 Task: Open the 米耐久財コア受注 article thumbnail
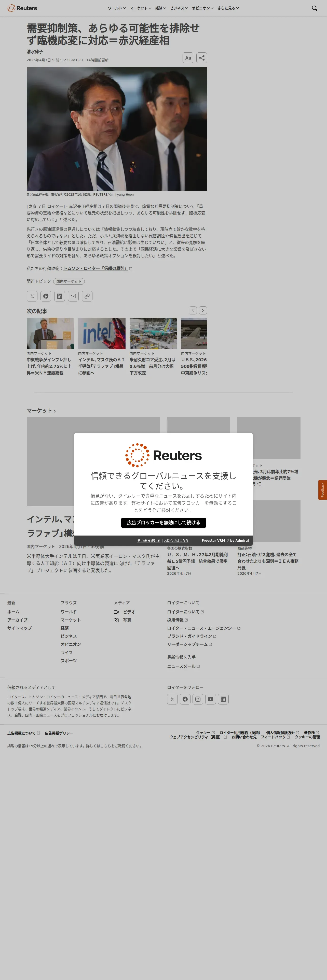coord(153,334)
